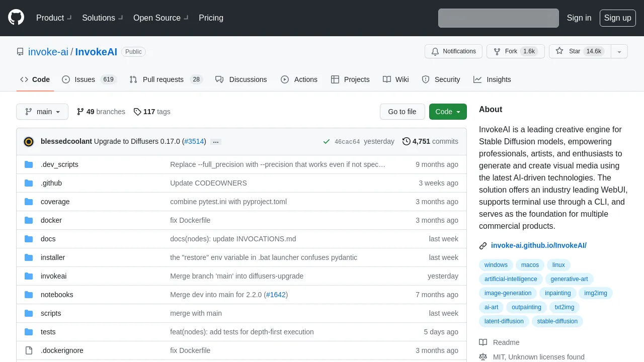Click the Sign in link
Viewport: 644px width, 362px height.
coord(579,18)
